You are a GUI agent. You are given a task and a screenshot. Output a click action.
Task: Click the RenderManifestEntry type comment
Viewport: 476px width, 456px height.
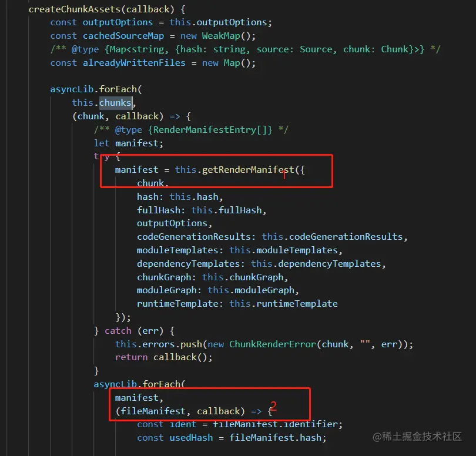190,130
